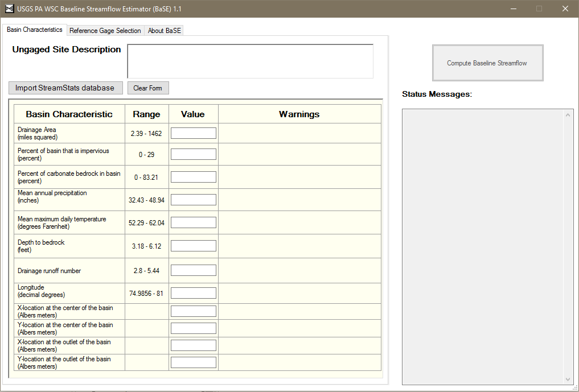Click the X-location basin center value field
This screenshot has height=392, width=579.
click(x=194, y=311)
